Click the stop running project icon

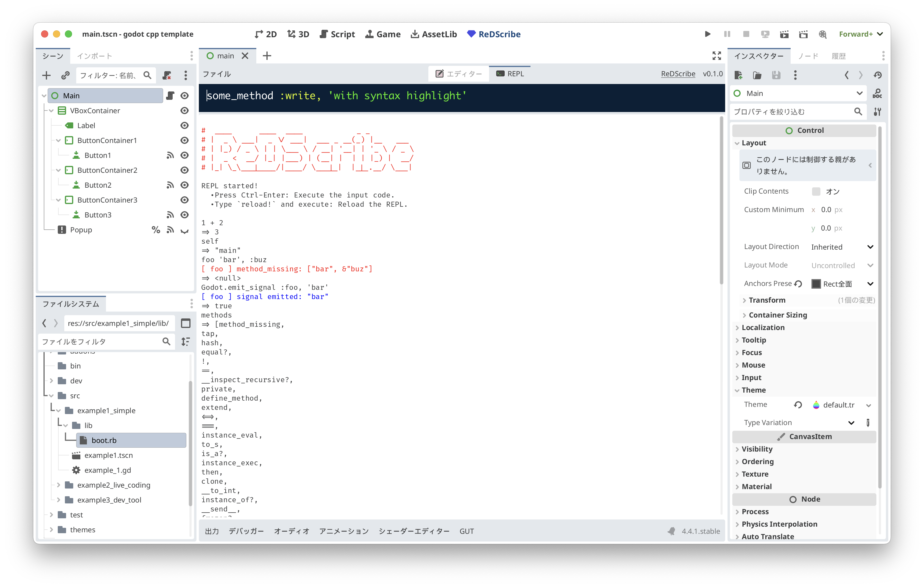click(746, 34)
